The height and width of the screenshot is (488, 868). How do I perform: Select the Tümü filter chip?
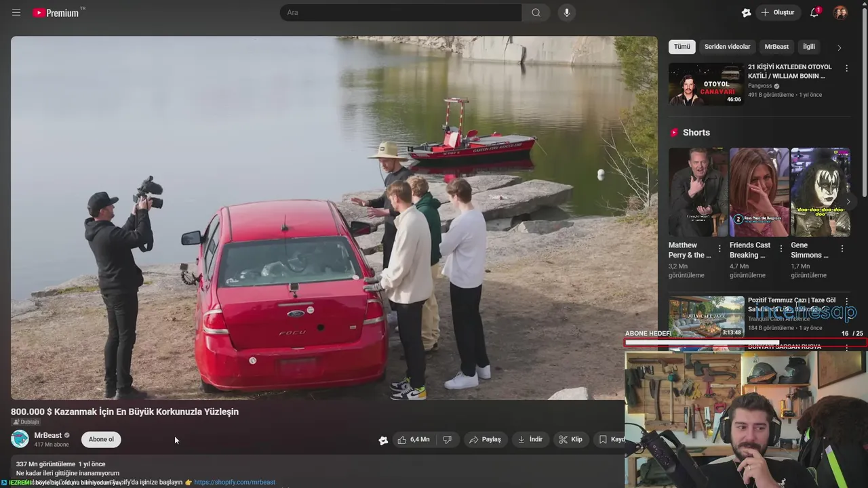[682, 47]
